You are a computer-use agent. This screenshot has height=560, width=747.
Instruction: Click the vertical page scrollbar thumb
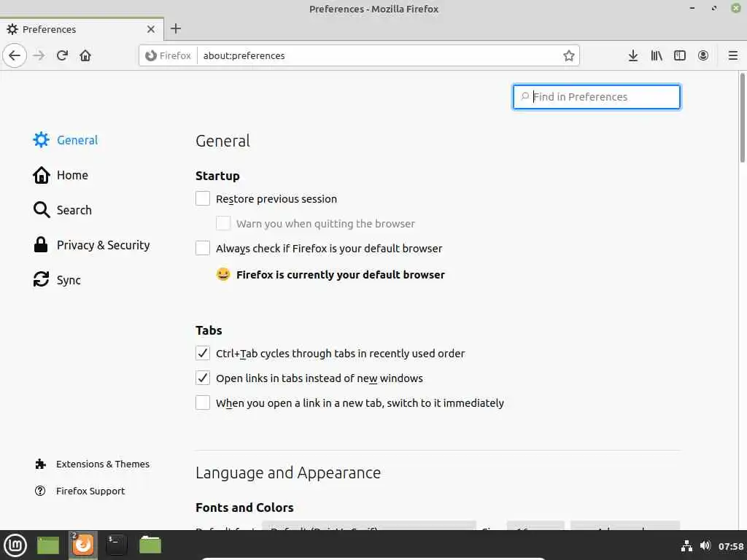[x=742, y=117]
